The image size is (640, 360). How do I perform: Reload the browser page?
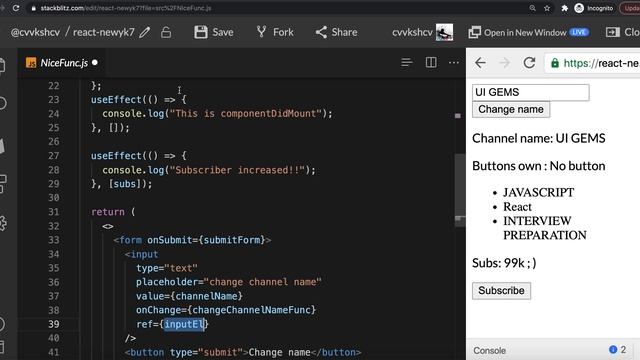16,8
